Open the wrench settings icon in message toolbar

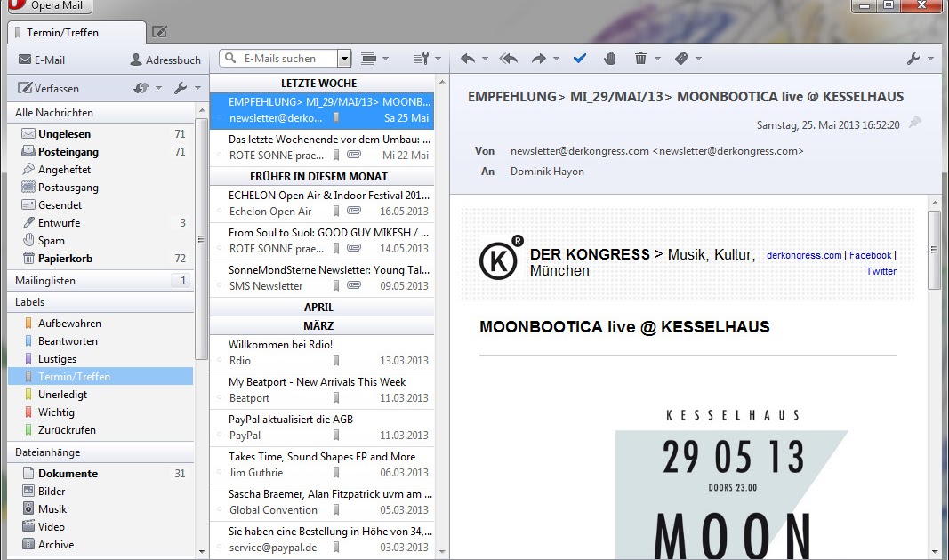(913, 59)
